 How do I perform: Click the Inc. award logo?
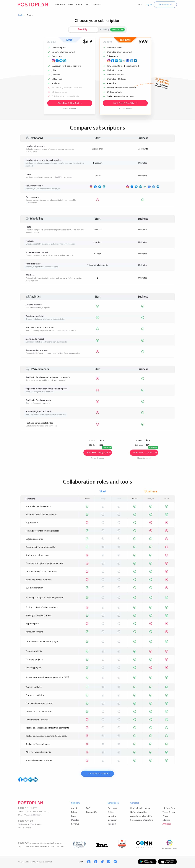102,845
